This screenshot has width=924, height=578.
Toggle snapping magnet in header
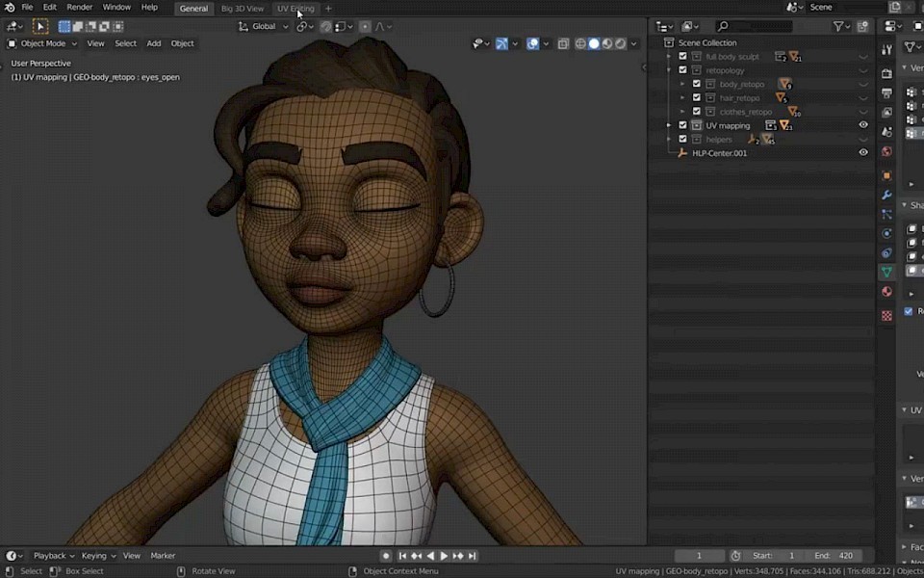pyautogui.click(x=326, y=27)
